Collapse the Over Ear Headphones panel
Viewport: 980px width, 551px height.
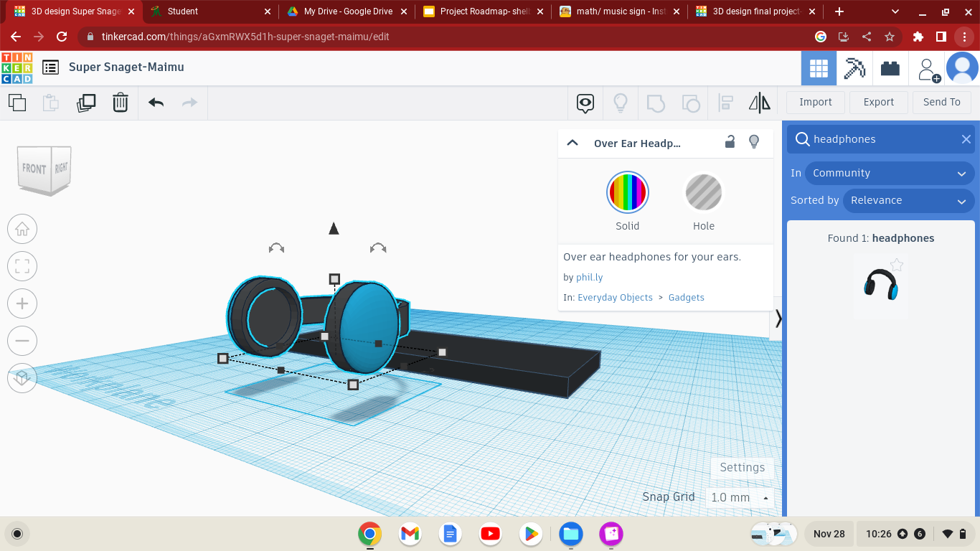coord(572,142)
